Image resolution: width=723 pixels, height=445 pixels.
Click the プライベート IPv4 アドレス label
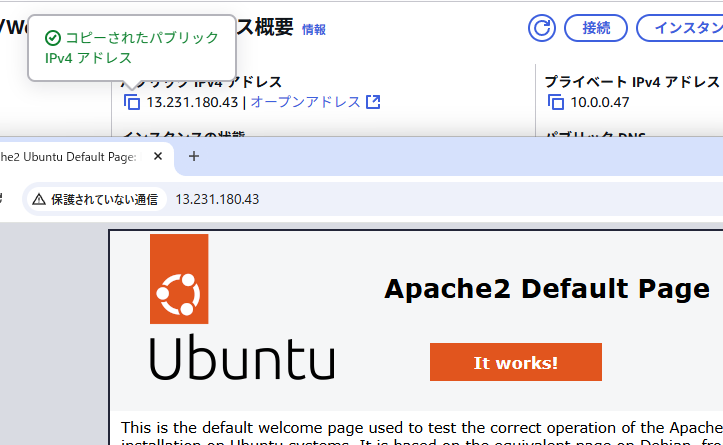click(632, 82)
